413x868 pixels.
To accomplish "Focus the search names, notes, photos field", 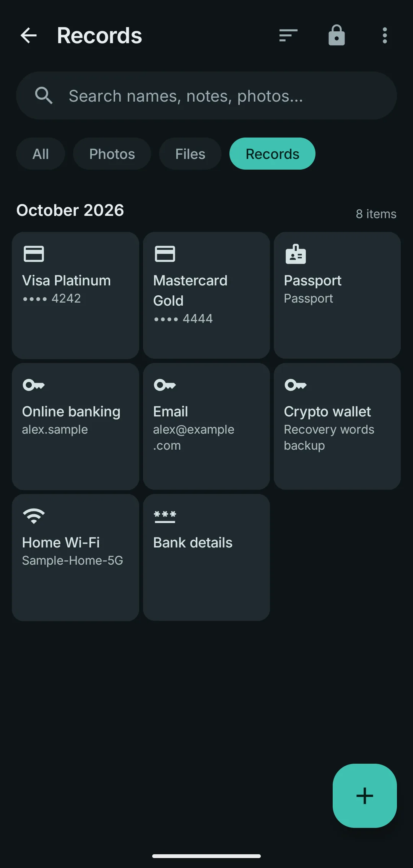I will pyautogui.click(x=206, y=96).
